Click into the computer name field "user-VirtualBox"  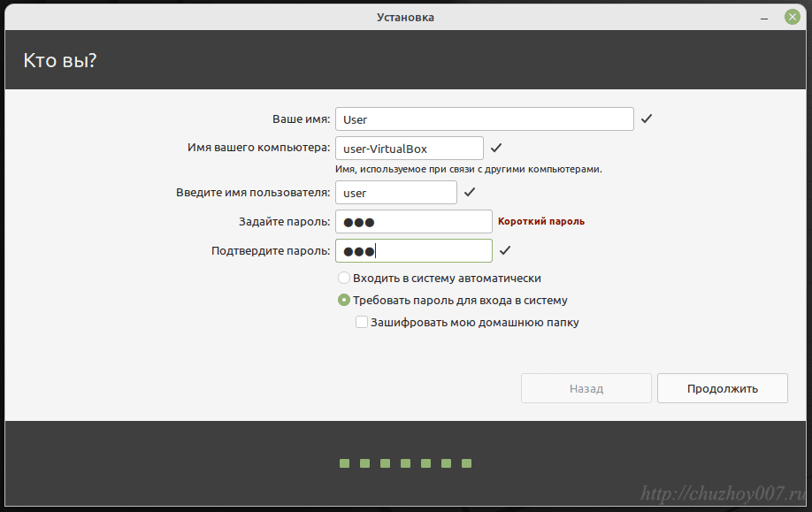(409, 149)
